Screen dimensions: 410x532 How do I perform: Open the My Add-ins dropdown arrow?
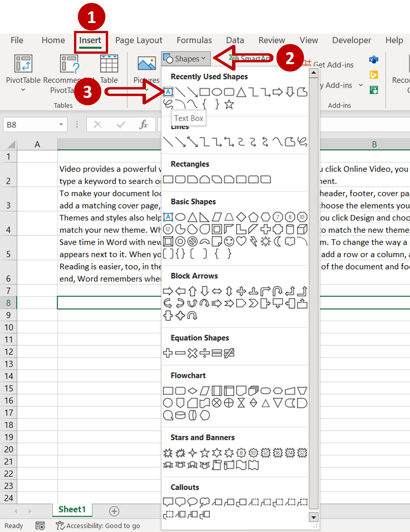click(x=361, y=85)
